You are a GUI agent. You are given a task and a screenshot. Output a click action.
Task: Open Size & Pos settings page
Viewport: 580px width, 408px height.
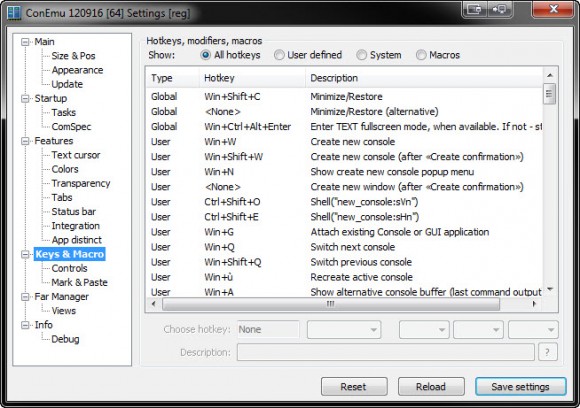click(73, 56)
